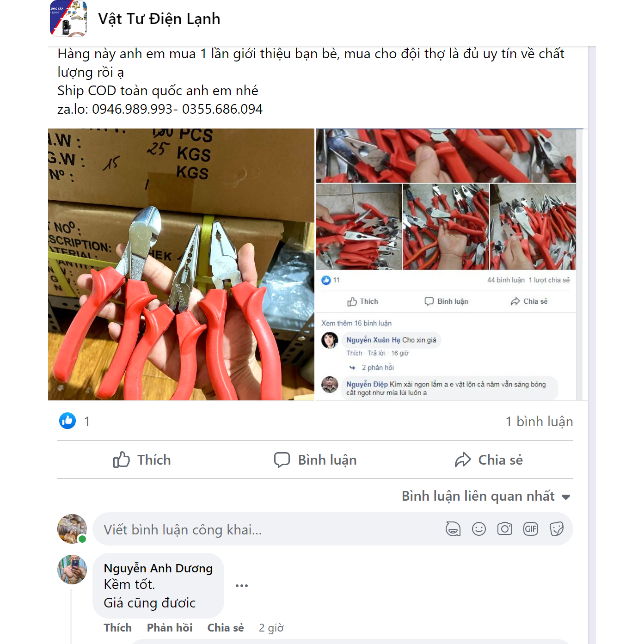The width and height of the screenshot is (644, 644).
Task: Like Nguyễn Anh Dương's comment via Thích
Action: (x=117, y=628)
